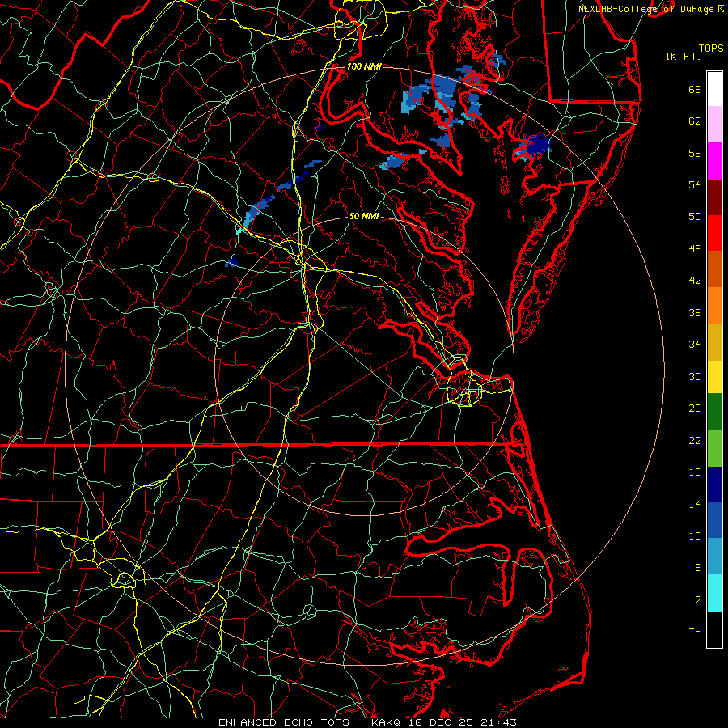The height and width of the screenshot is (728, 728).
Task: Click the "TOPS" legend title
Action: pos(711,48)
